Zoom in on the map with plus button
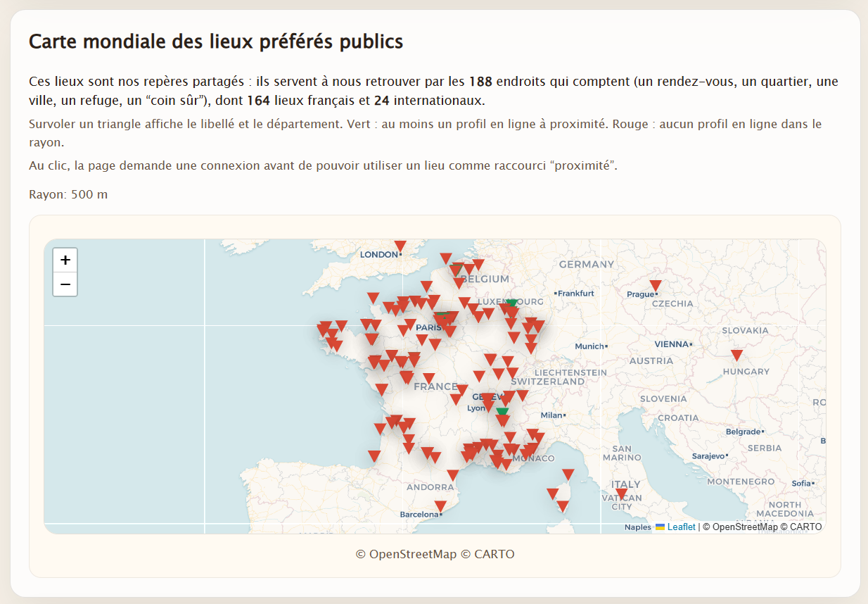This screenshot has height=604, width=868. pyautogui.click(x=65, y=260)
